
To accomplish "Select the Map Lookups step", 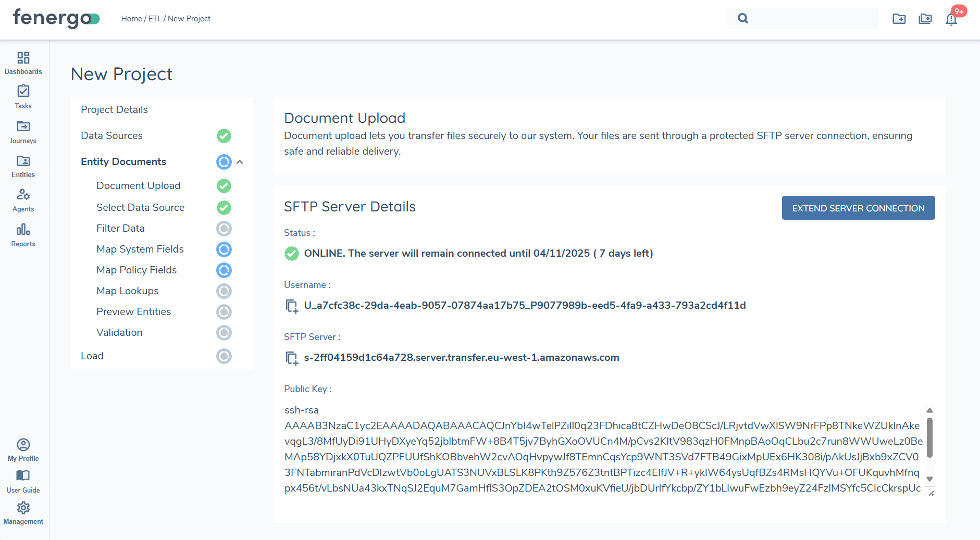I will point(127,291).
